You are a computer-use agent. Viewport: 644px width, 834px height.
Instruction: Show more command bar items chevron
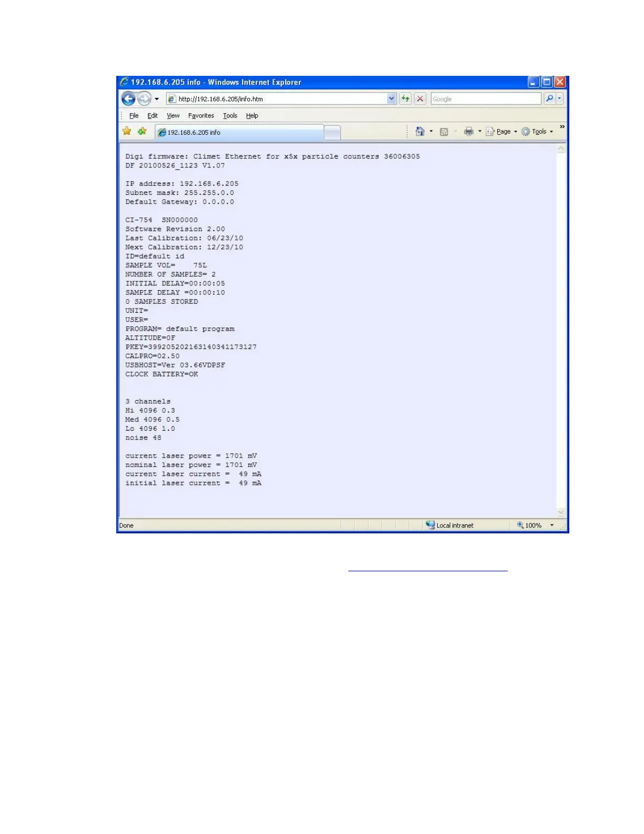pos(562,127)
